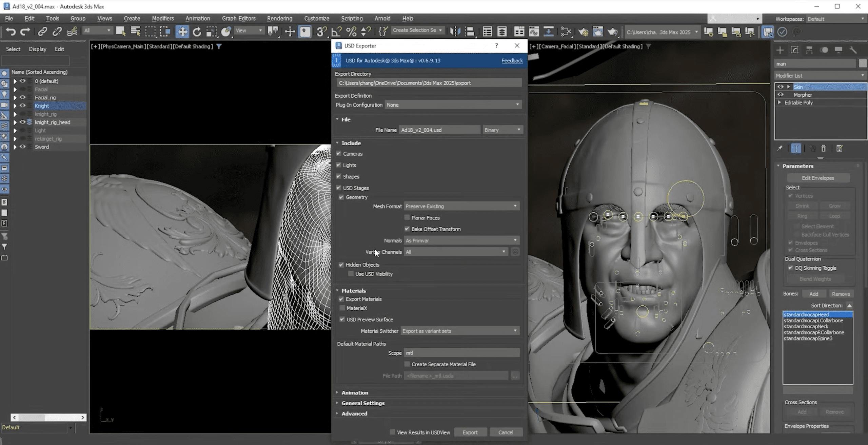Click the Select and Link chain icon
Image resolution: width=868 pixels, height=445 pixels.
click(42, 32)
